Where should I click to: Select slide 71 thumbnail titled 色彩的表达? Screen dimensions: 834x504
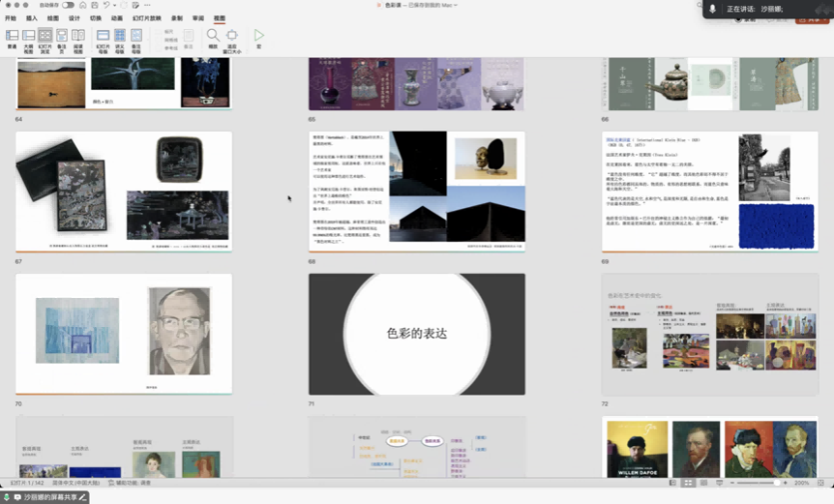pyautogui.click(x=416, y=334)
